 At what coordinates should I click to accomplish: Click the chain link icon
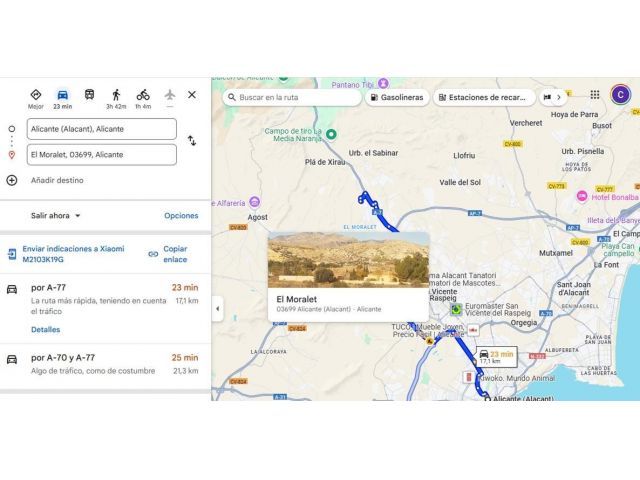(x=153, y=254)
